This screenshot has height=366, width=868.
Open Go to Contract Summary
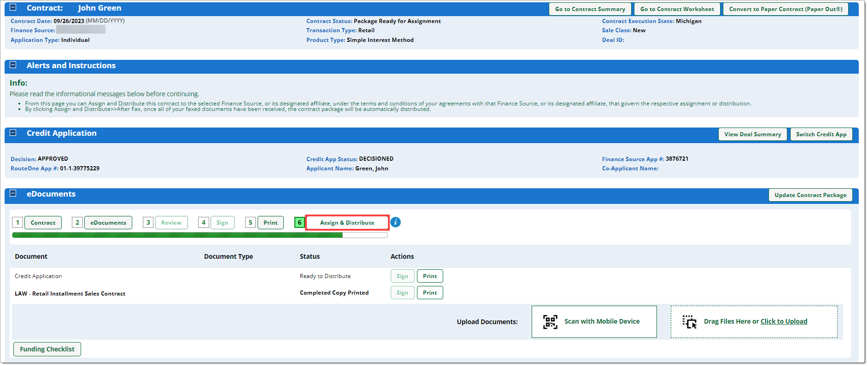[x=590, y=9]
